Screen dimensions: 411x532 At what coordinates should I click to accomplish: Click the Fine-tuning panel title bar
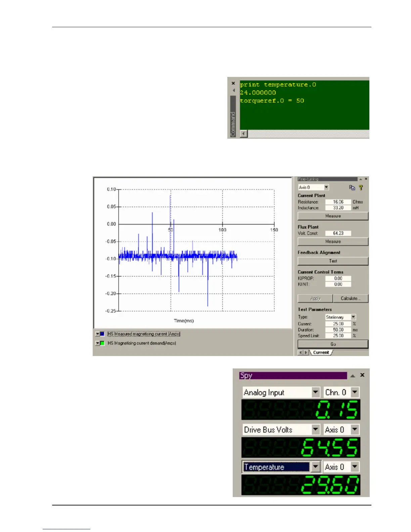coord(327,179)
